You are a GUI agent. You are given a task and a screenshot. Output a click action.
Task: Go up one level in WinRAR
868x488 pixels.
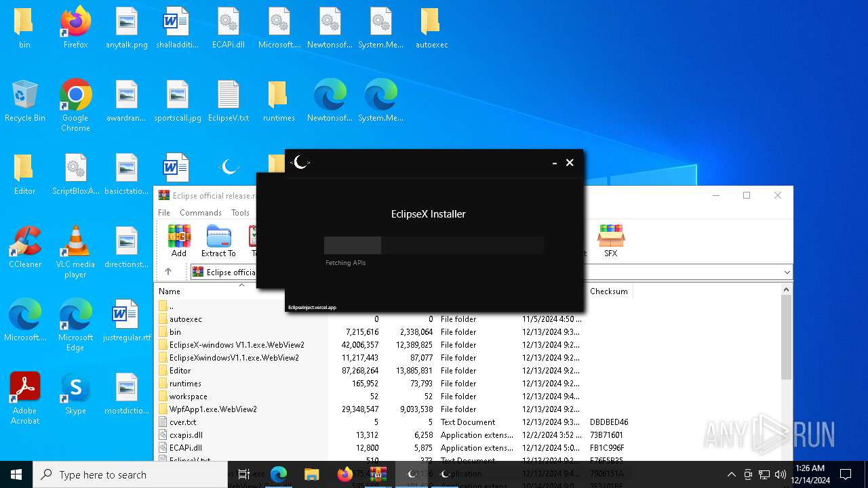[x=168, y=272]
